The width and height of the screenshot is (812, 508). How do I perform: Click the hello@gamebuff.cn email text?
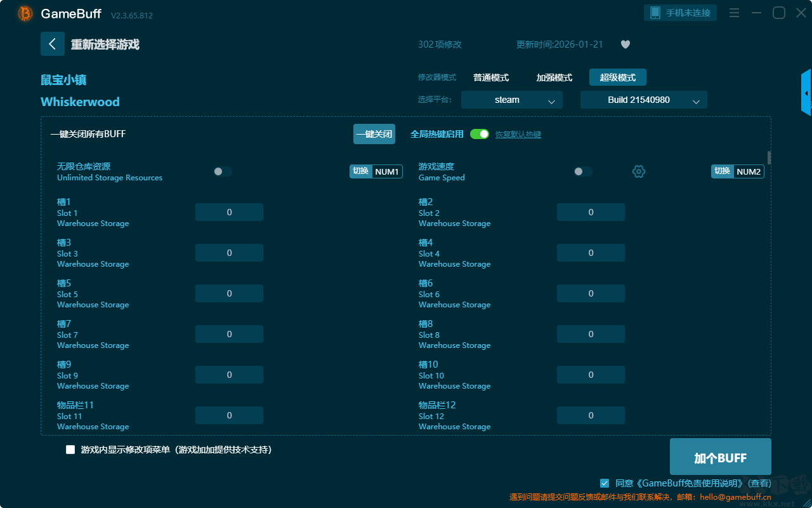coord(735,497)
